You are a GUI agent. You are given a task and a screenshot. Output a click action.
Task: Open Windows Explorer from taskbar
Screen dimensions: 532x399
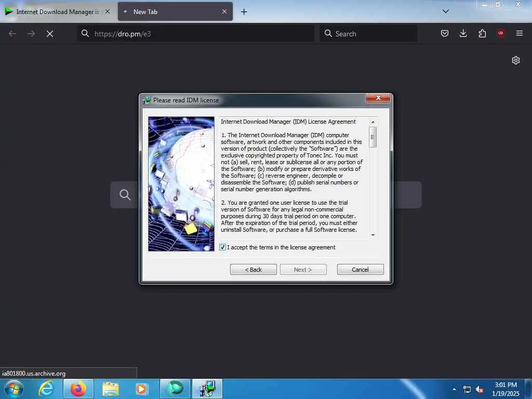[x=111, y=389]
